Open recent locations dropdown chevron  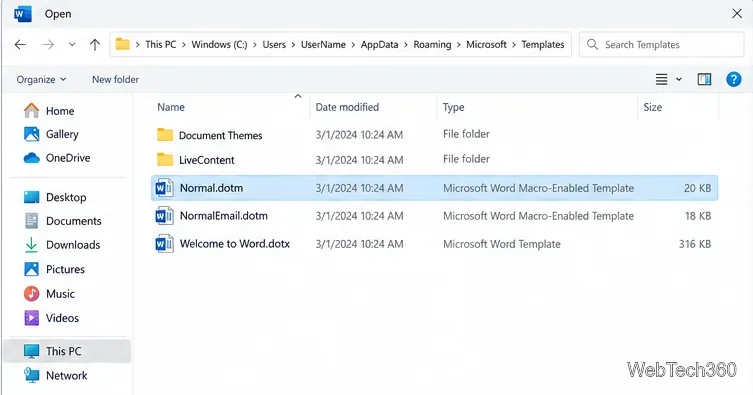[x=72, y=45]
